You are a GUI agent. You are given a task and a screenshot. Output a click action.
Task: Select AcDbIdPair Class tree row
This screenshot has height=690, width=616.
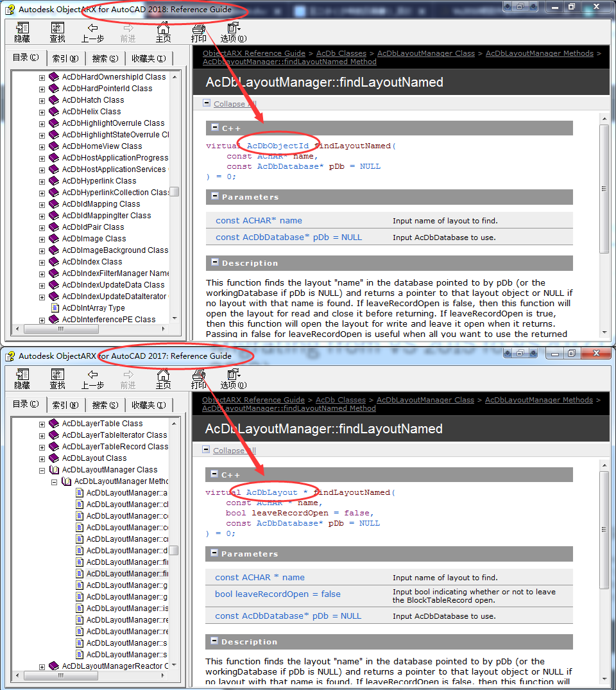pyautogui.click(x=93, y=227)
